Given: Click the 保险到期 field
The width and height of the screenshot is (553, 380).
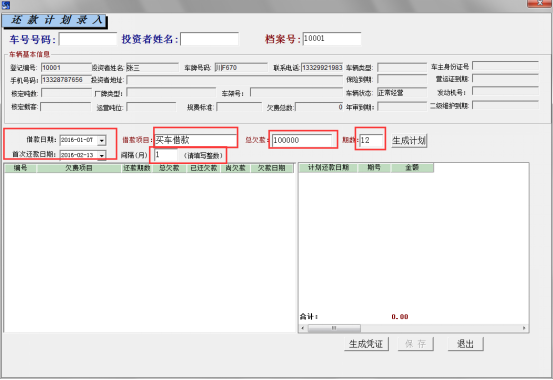Looking at the screenshot, I should (402, 80).
